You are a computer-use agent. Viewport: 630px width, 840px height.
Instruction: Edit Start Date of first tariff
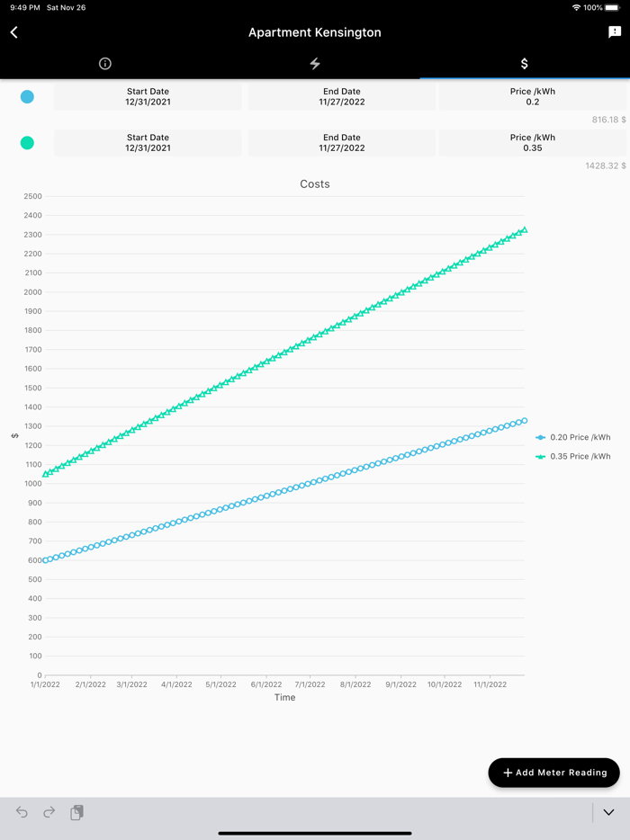(148, 97)
